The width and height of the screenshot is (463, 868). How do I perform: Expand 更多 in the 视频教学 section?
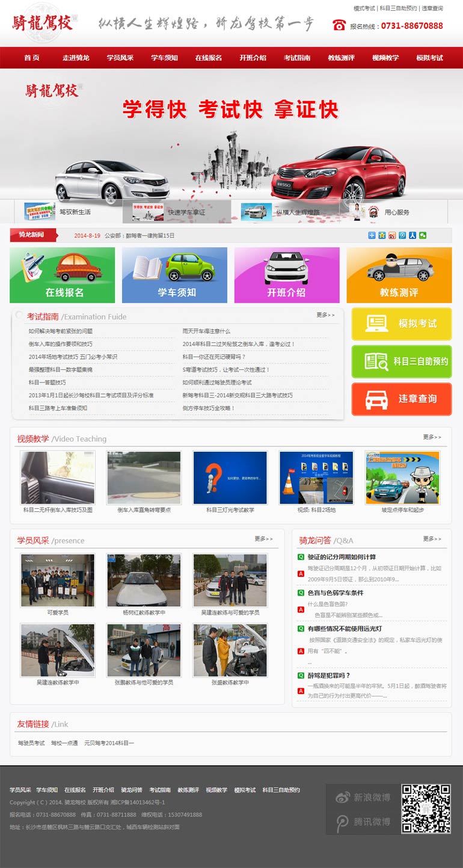pyautogui.click(x=432, y=437)
